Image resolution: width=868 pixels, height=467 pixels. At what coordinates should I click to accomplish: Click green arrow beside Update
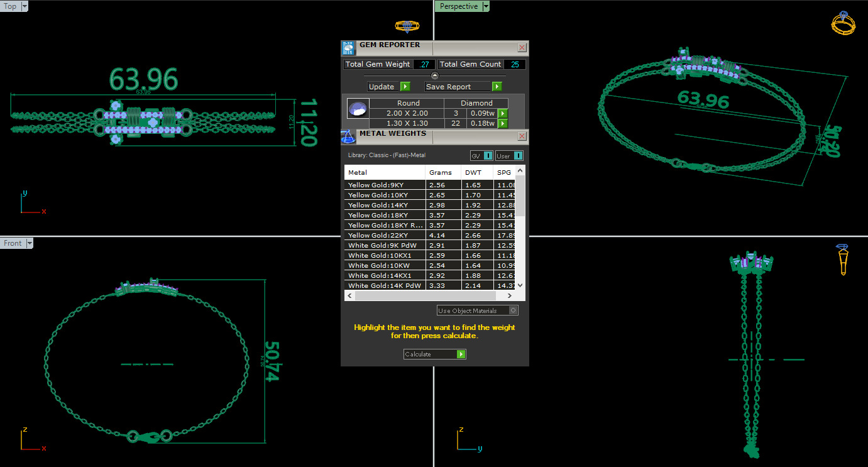click(x=405, y=87)
